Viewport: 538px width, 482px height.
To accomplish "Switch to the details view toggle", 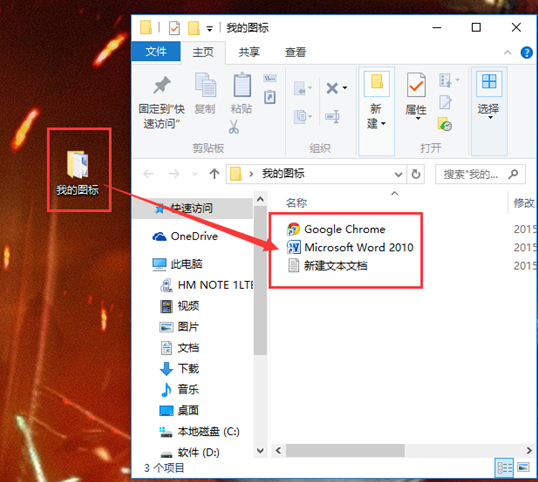I will pyautogui.click(x=504, y=468).
